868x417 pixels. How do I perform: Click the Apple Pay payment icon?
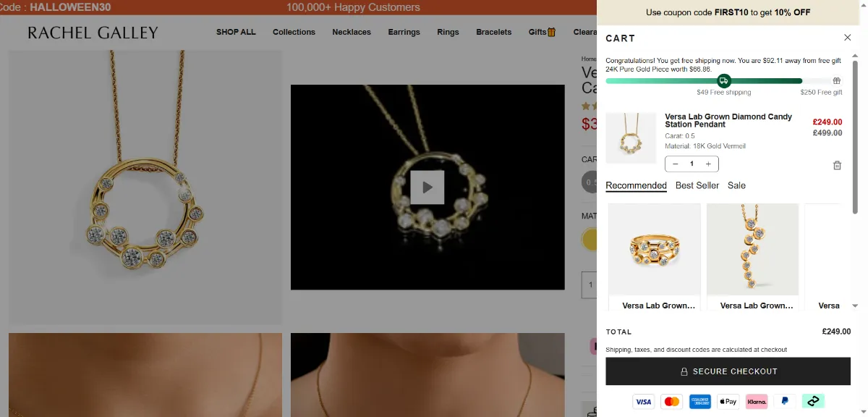728,401
